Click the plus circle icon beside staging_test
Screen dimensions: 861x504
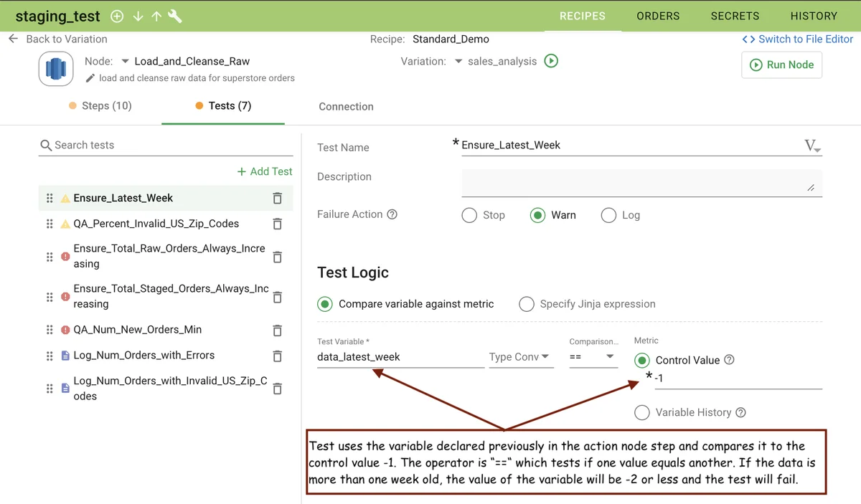click(x=117, y=16)
